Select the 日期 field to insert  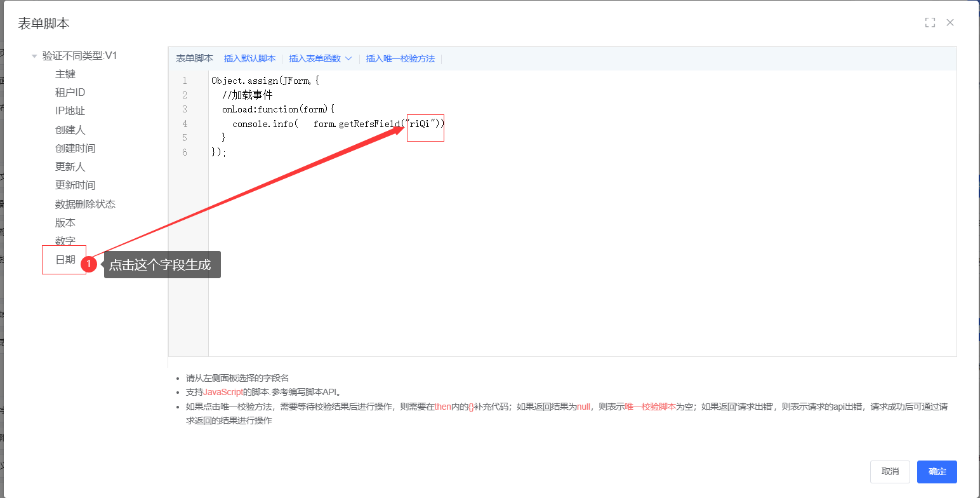pyautogui.click(x=65, y=260)
